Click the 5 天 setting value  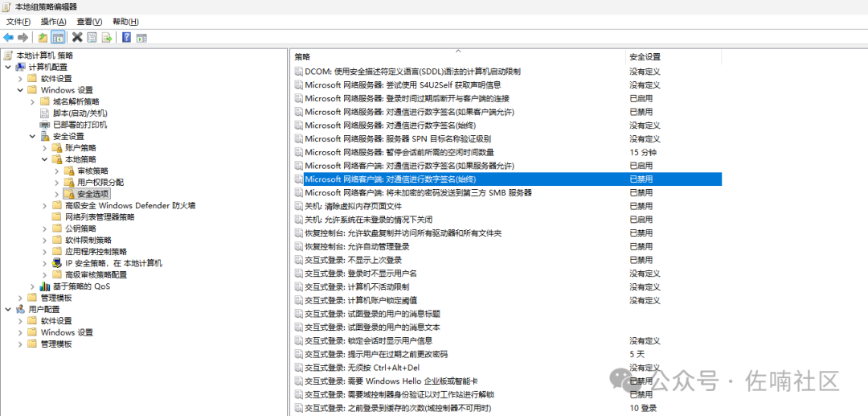637,354
